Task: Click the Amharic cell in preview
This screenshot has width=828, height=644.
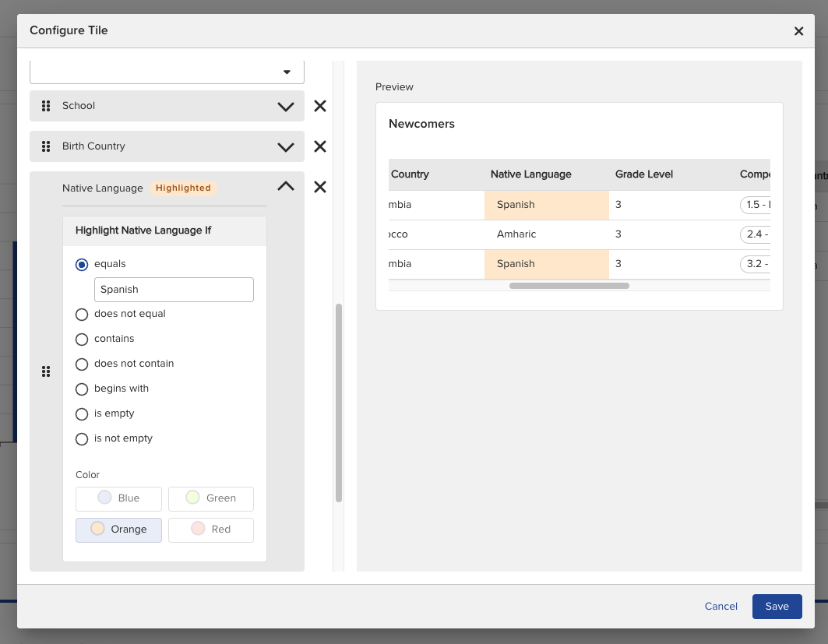Action: tap(547, 234)
